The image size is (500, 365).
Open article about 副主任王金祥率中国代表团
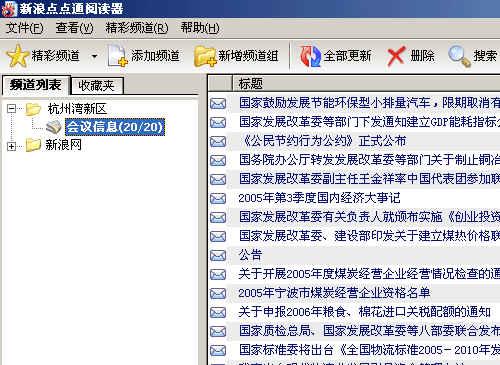tap(369, 179)
